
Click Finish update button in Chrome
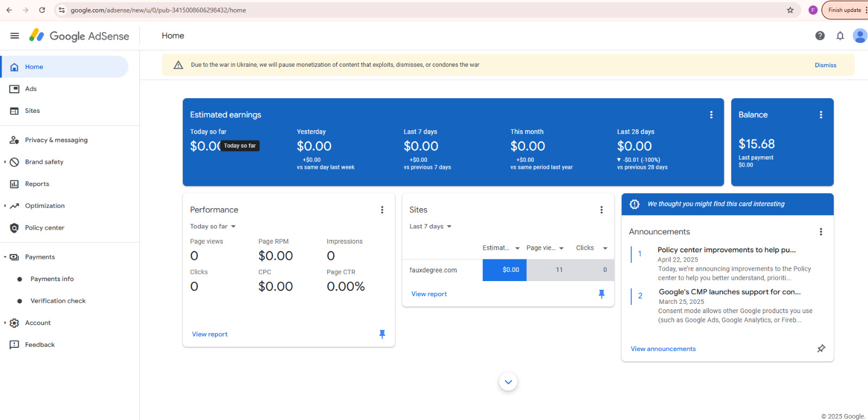(x=845, y=10)
